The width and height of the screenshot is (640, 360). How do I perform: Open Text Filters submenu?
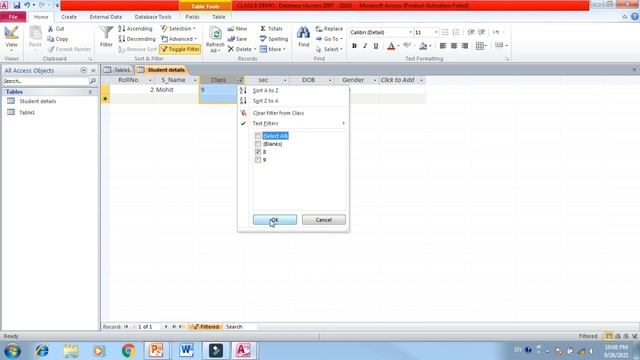(293, 123)
